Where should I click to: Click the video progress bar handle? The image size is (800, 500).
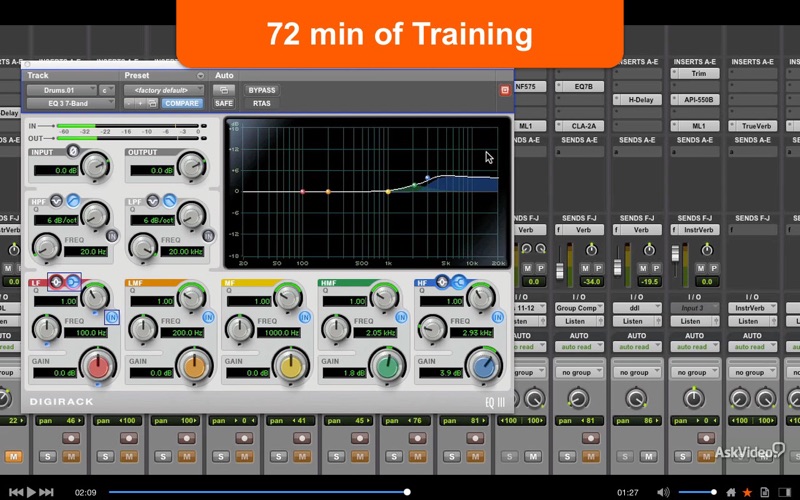point(407,492)
